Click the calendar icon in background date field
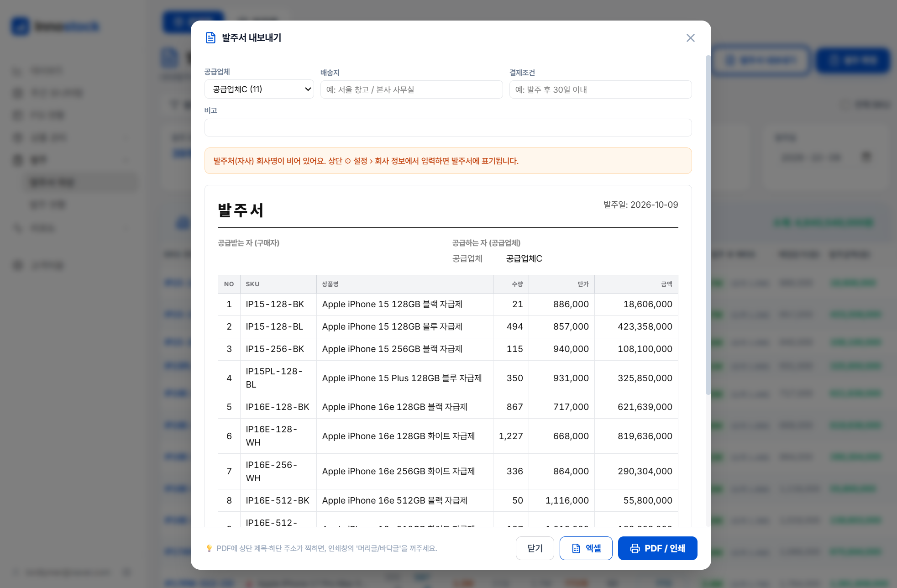Image resolution: width=897 pixels, height=588 pixels. pos(866,157)
